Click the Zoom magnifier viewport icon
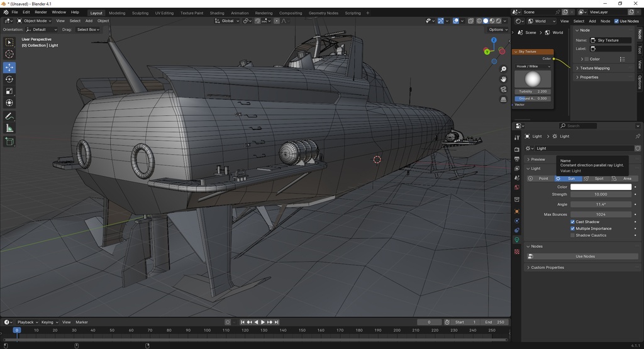 click(503, 69)
